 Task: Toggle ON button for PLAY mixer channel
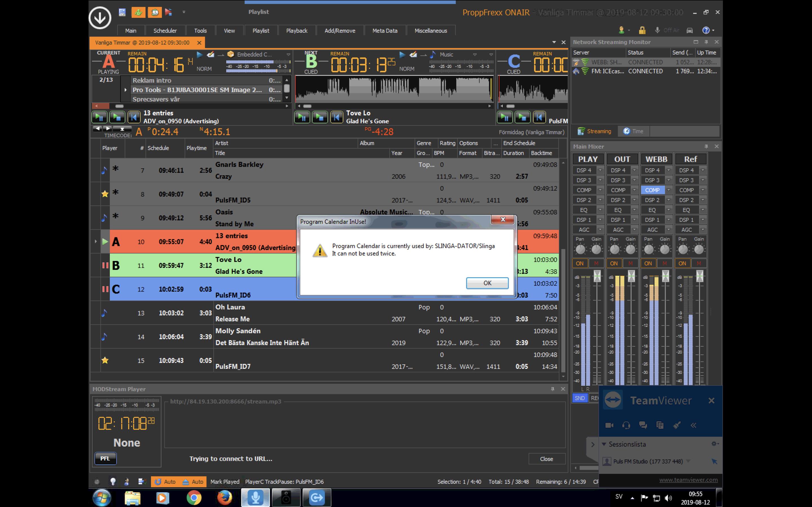[579, 264]
